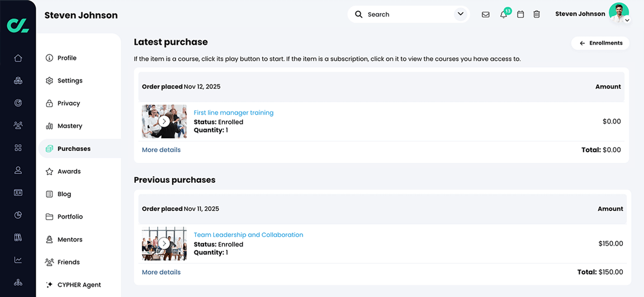Open the books library icon in the dark sidebar
The image size is (644, 297).
[x=18, y=238]
